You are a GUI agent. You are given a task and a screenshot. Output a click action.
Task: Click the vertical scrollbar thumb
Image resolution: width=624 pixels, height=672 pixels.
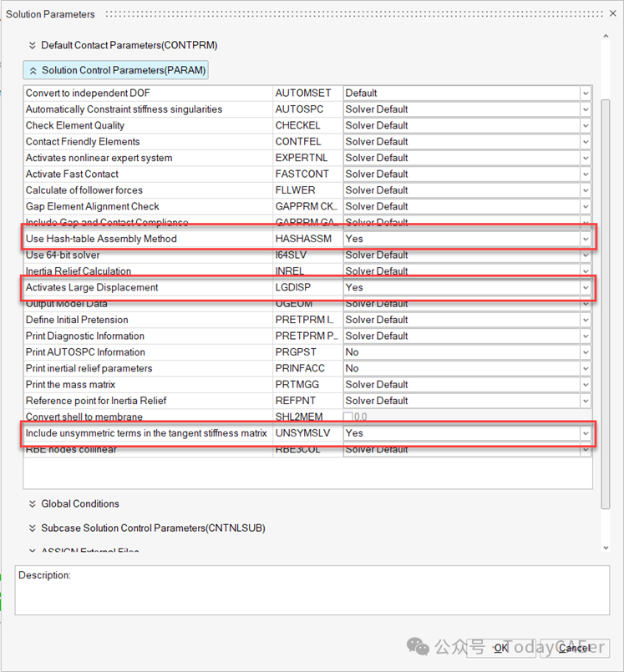606,305
